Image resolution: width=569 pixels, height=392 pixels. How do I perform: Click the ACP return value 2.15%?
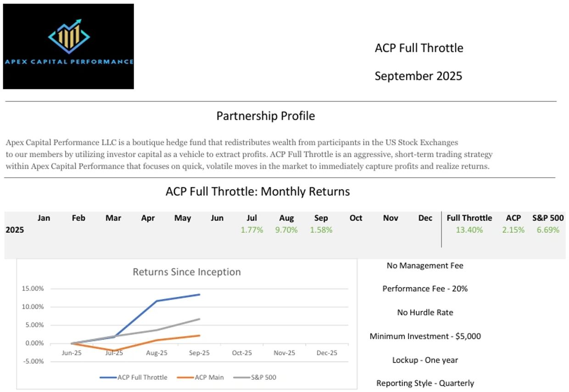[x=513, y=230]
